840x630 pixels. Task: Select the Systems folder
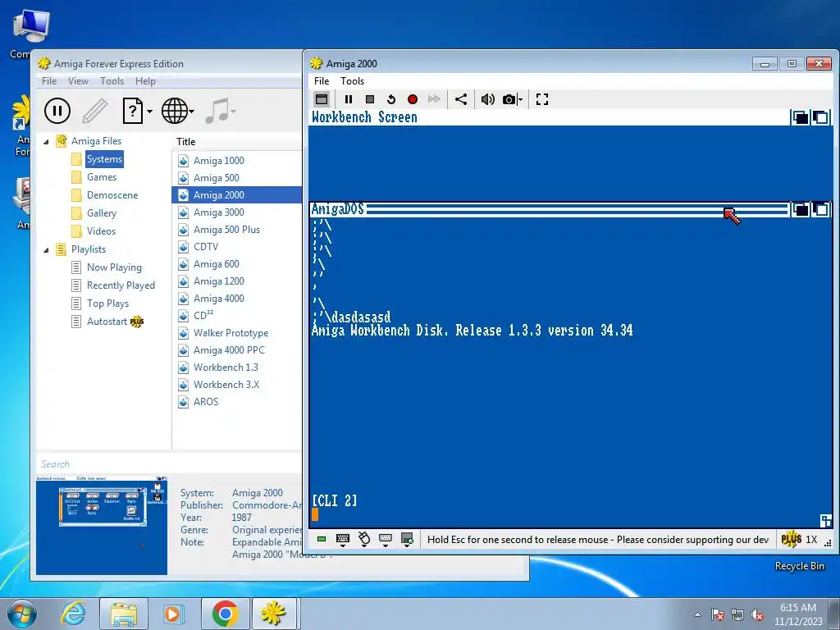click(104, 159)
